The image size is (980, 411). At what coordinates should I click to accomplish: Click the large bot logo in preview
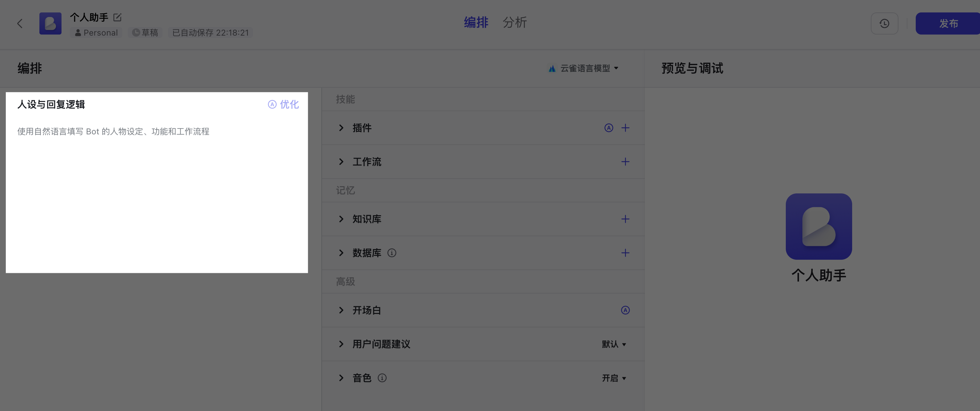point(819,227)
